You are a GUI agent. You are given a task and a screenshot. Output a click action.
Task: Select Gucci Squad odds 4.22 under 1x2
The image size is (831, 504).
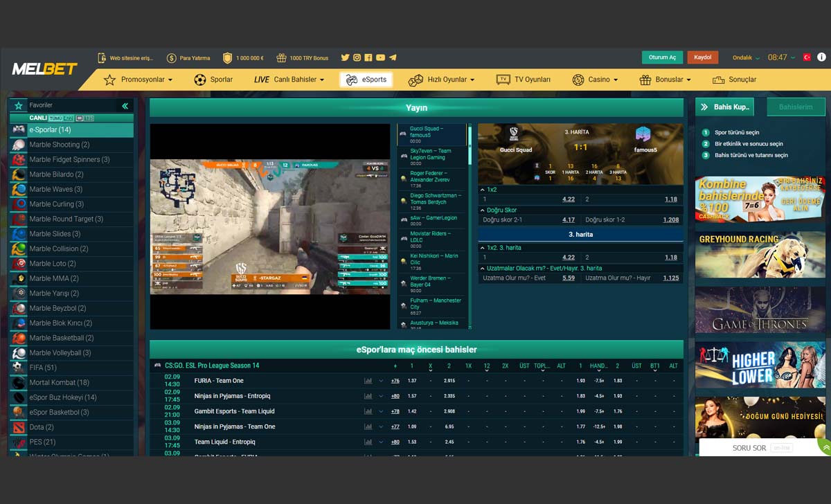569,199
